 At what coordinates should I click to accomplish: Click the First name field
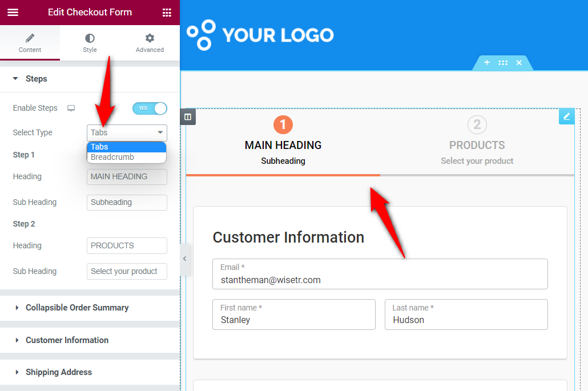click(x=293, y=315)
